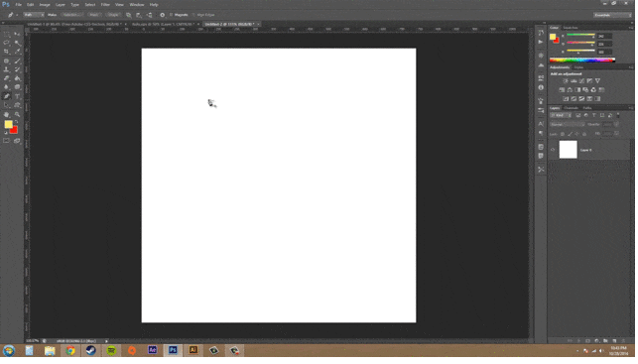Viewport: 638px width, 364px height.
Task: Select the Brush tool
Action: (18, 61)
